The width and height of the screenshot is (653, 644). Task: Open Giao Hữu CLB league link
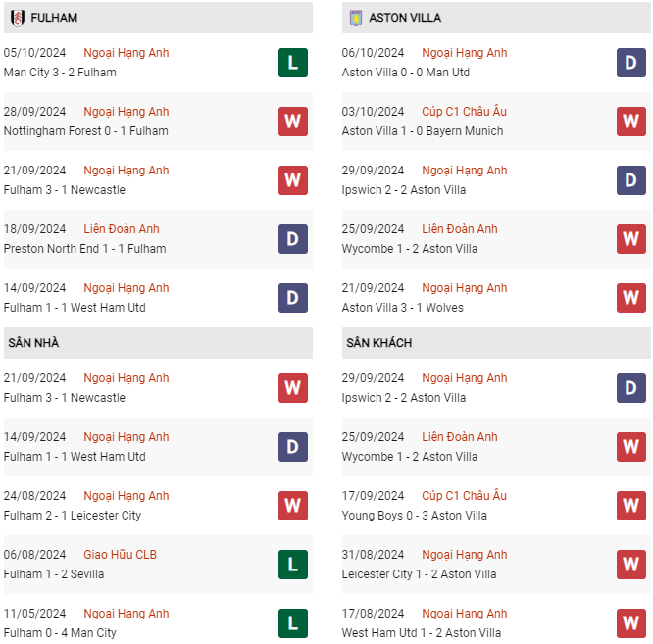coord(120,555)
